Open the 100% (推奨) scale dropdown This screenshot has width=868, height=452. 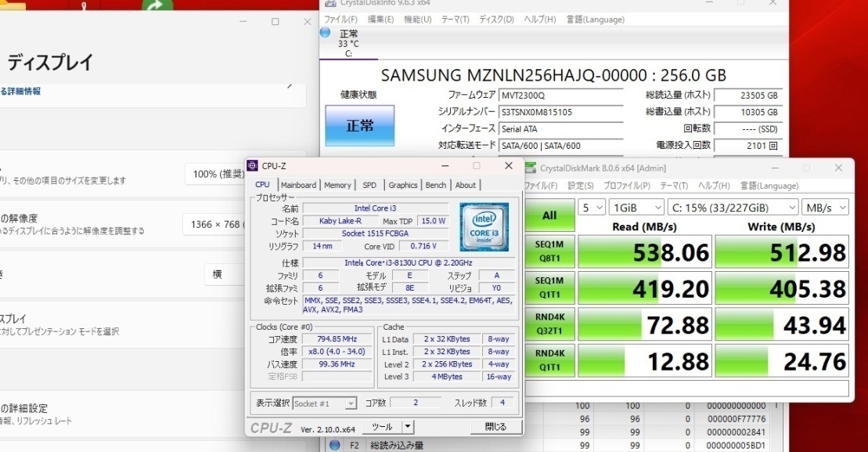coord(215,174)
